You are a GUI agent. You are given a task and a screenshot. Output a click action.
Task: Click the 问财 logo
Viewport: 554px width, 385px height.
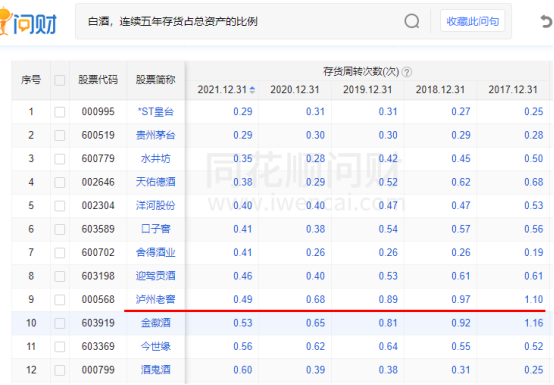tap(28, 22)
